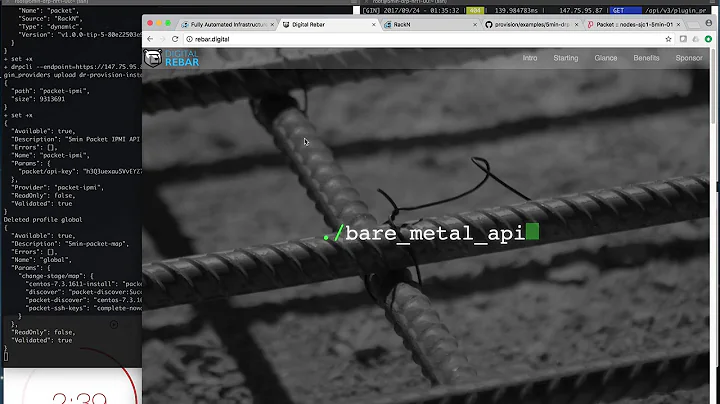Open a new tab button
Viewport: 720px width, 404px height.
[x=693, y=25]
